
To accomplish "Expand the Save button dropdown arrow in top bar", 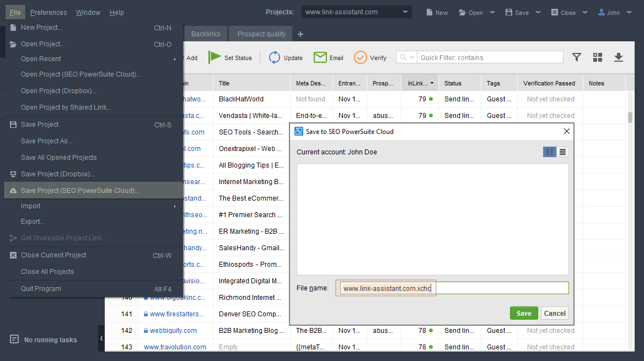I will (x=538, y=12).
